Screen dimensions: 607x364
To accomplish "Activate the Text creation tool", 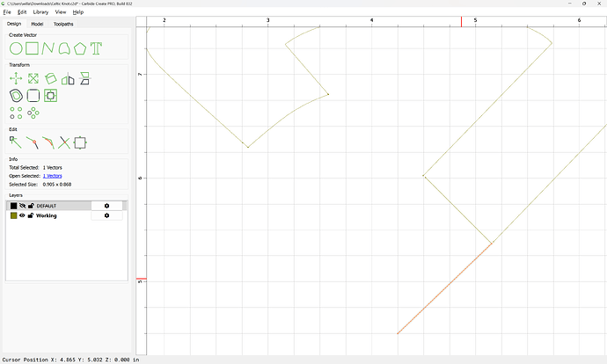I will point(97,47).
